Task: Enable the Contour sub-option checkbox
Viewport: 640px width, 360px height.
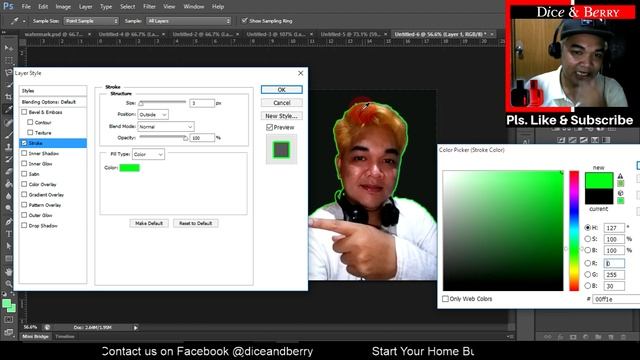Action: pos(30,122)
